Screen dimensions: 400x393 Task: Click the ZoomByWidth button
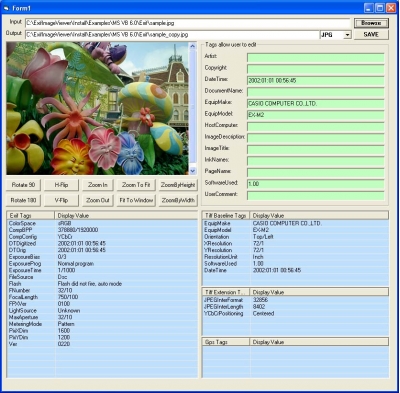click(x=178, y=200)
